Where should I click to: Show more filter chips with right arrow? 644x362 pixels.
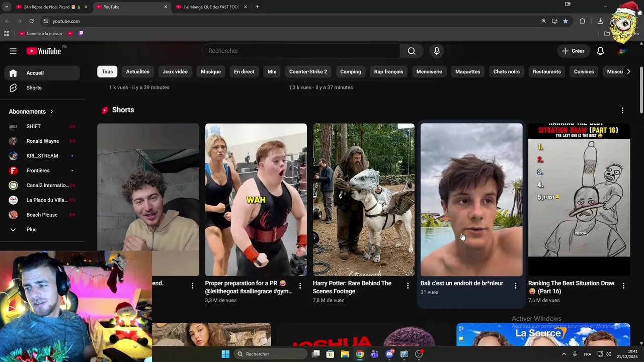pyautogui.click(x=628, y=71)
